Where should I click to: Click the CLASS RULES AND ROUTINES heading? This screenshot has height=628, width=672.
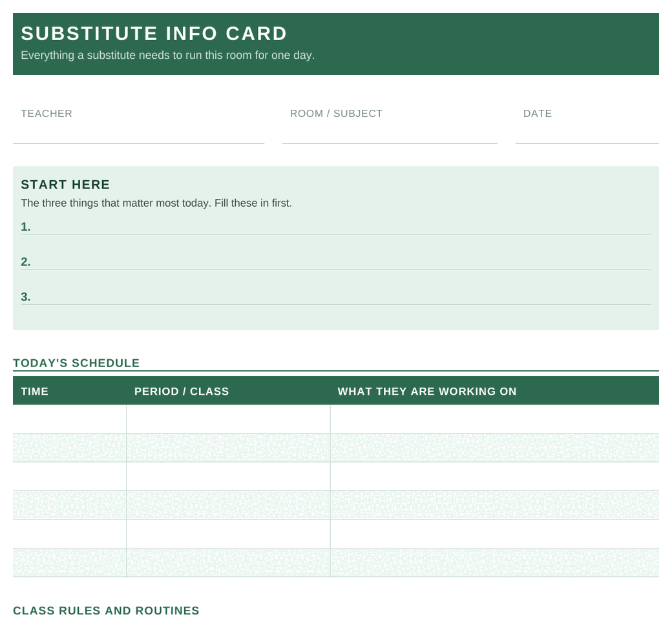click(x=106, y=611)
